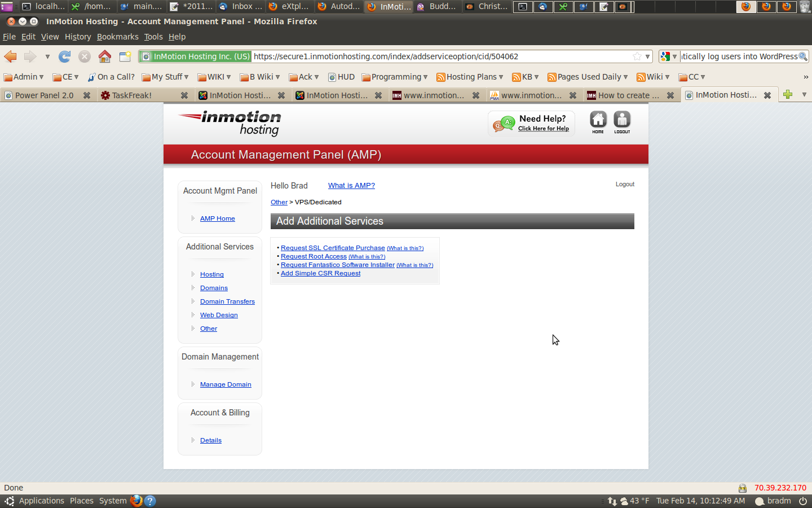Open the File menu
Image resolution: width=812 pixels, height=508 pixels.
point(9,37)
